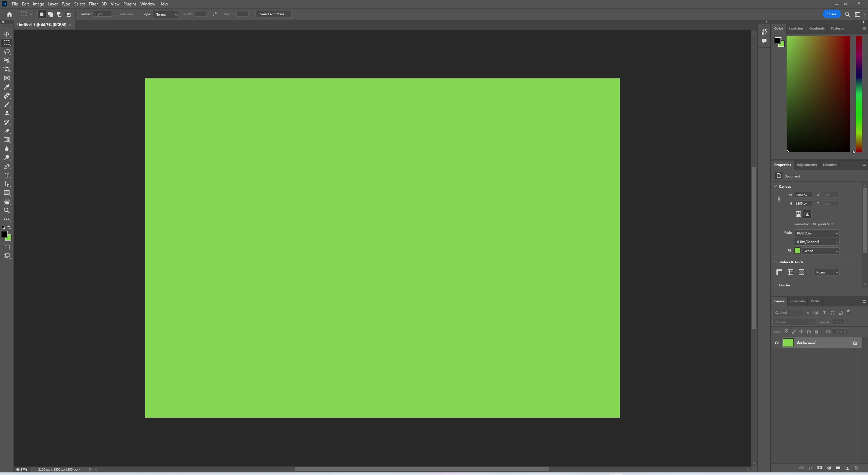Viewport: 868px width, 475px height.
Task: Click the canvas Width input field
Action: (803, 195)
